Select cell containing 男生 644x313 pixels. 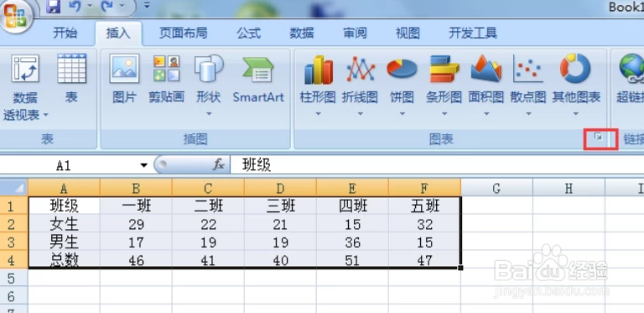pos(64,242)
